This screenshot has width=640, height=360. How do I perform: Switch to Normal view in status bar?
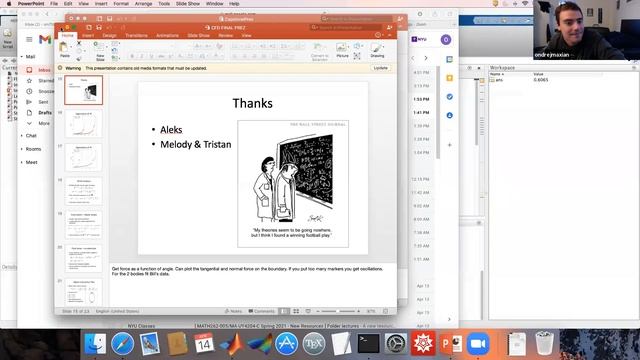(284, 311)
